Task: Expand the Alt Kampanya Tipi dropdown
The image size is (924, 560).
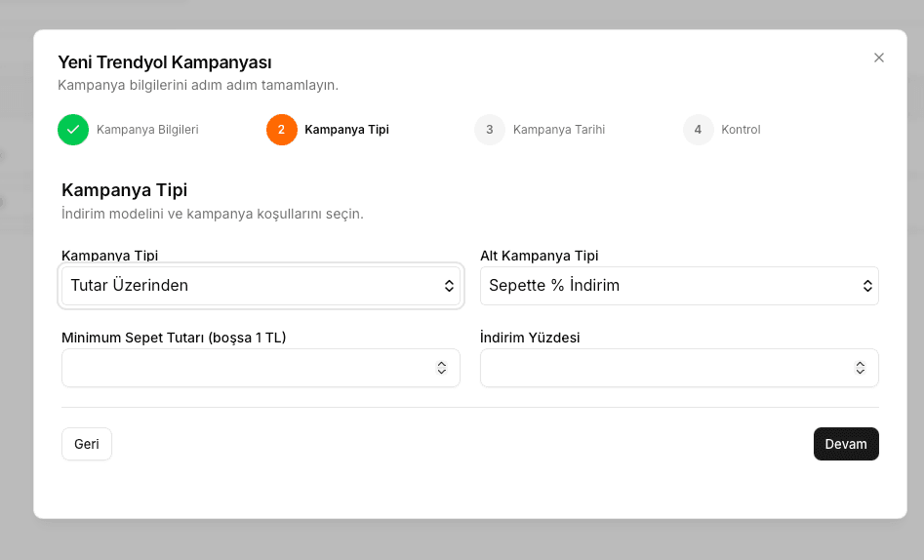Action: 679,286
